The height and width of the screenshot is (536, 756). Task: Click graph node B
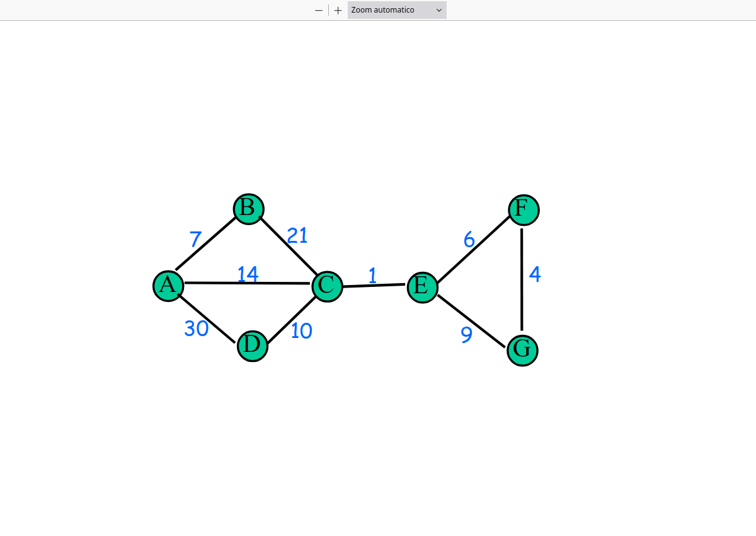(x=248, y=209)
